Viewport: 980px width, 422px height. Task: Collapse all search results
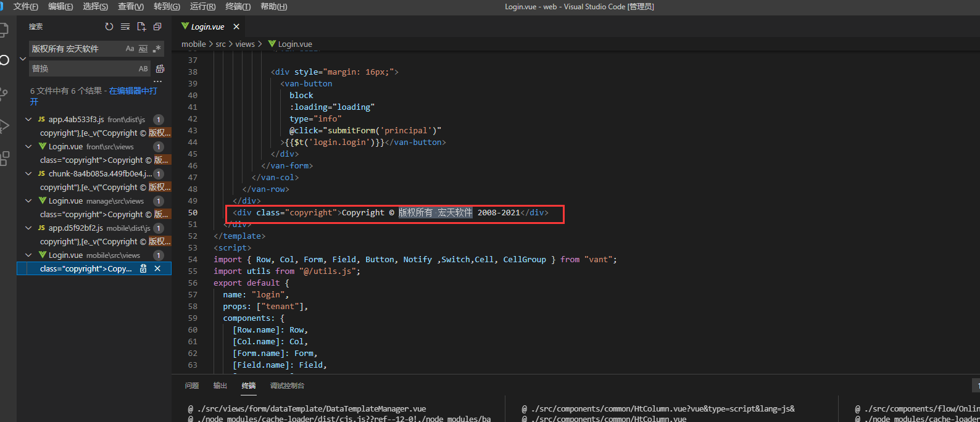tap(157, 27)
